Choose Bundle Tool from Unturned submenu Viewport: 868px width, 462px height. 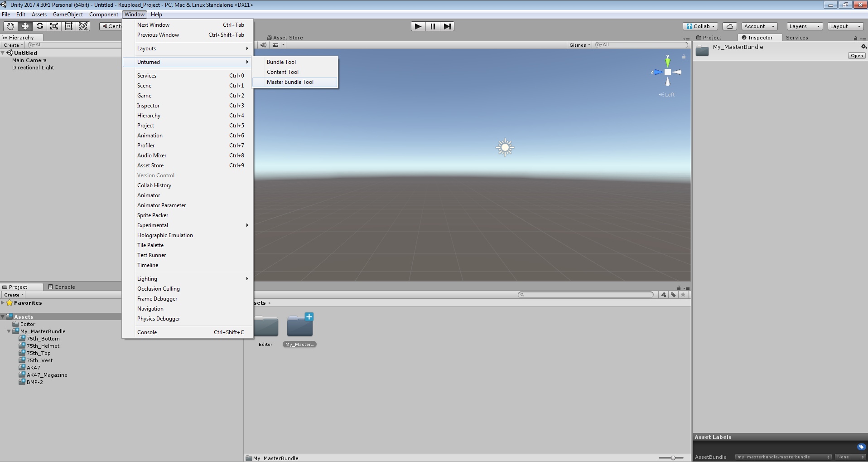click(295, 62)
